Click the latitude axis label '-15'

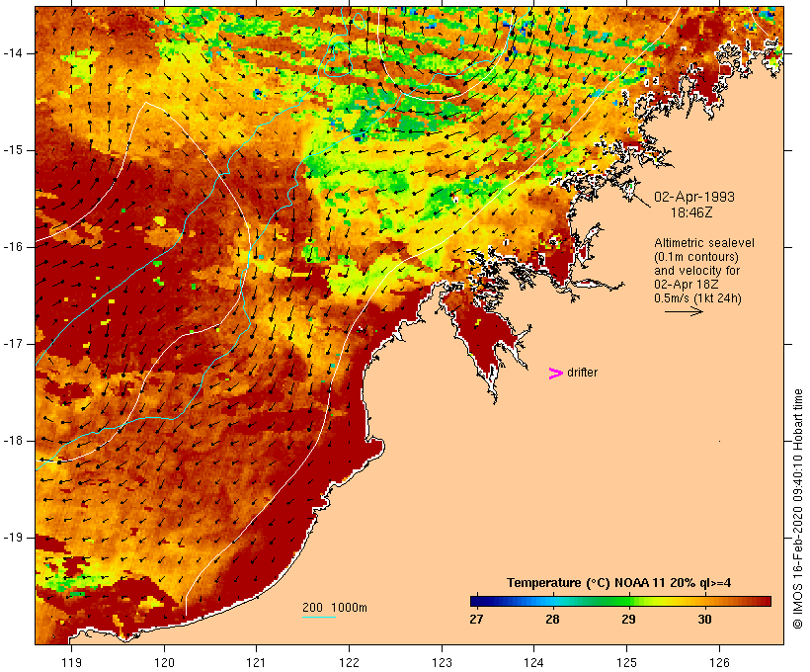pyautogui.click(x=13, y=150)
